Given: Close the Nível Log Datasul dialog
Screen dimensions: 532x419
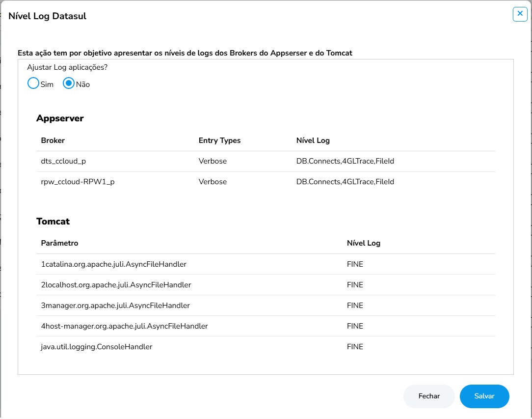Looking at the screenshot, I should (x=520, y=14).
